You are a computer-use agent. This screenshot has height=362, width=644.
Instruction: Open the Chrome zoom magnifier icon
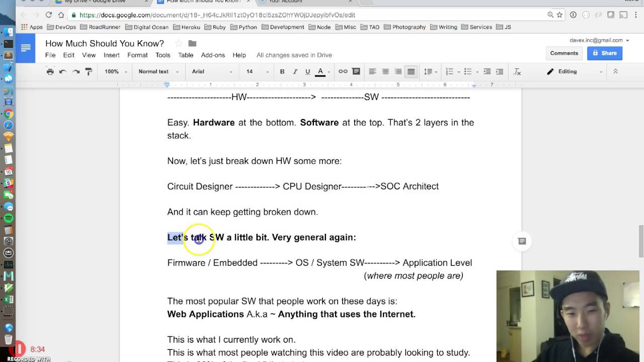pyautogui.click(x=550, y=15)
